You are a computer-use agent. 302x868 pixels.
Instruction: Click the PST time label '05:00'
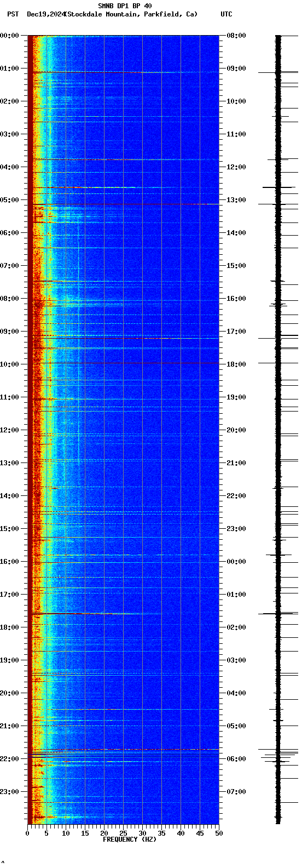point(9,200)
